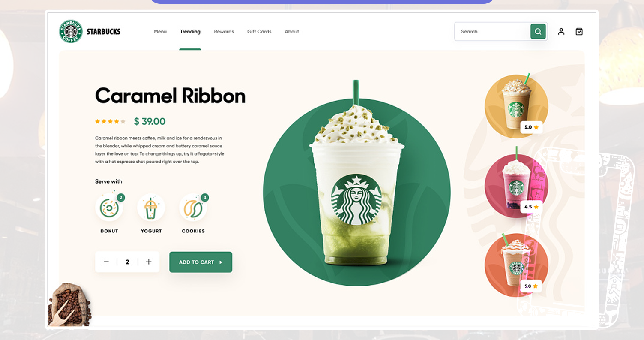Select the Donut serve-with icon
The image size is (644, 340).
coord(109,208)
